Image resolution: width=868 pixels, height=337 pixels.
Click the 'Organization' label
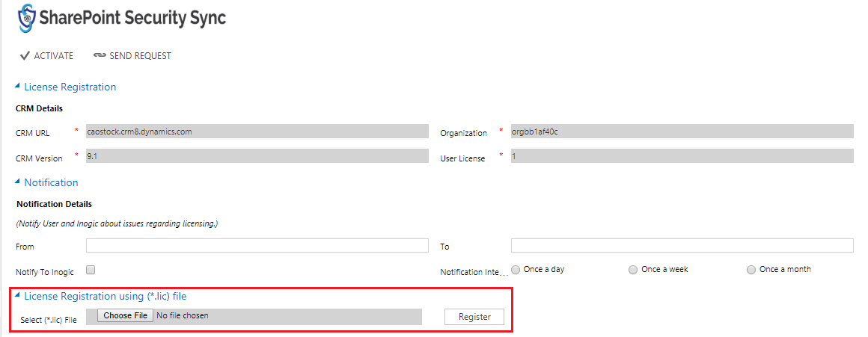[463, 133]
